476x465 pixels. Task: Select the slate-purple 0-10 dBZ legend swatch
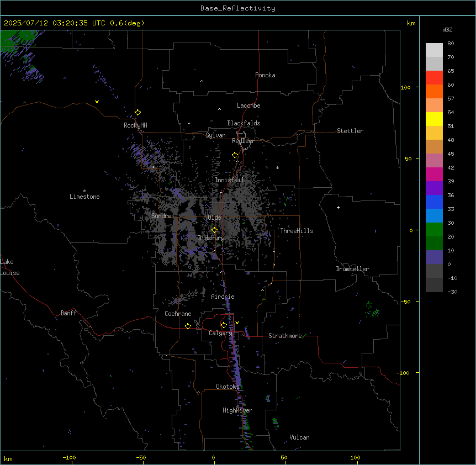tap(434, 257)
